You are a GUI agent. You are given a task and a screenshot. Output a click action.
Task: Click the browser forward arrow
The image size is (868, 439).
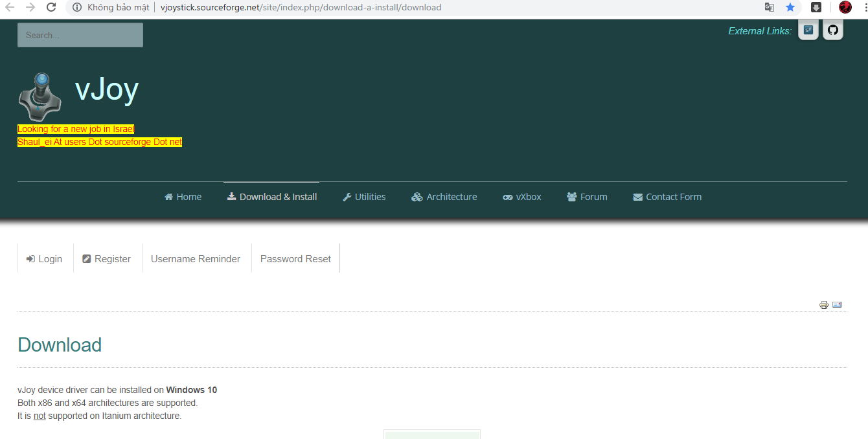pos(30,7)
